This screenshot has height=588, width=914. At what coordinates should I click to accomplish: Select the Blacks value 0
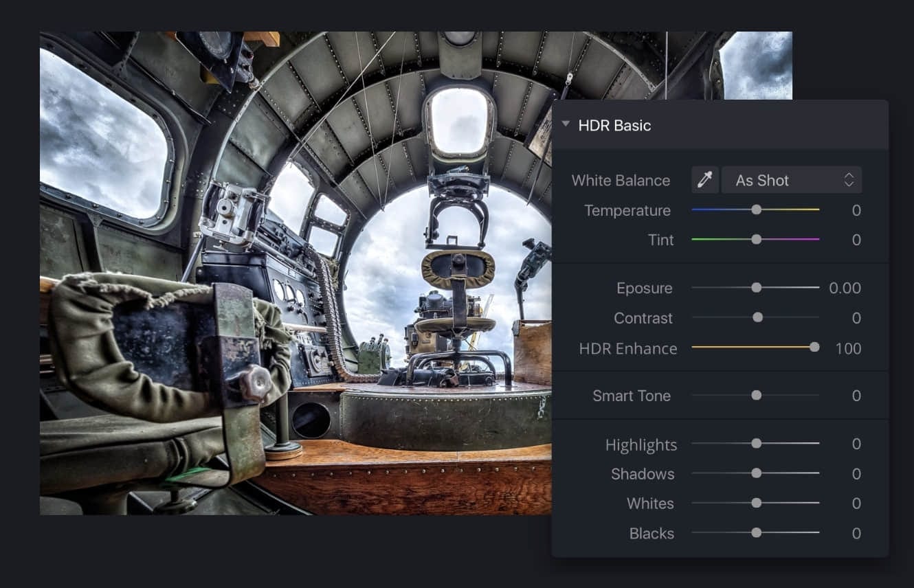(856, 533)
